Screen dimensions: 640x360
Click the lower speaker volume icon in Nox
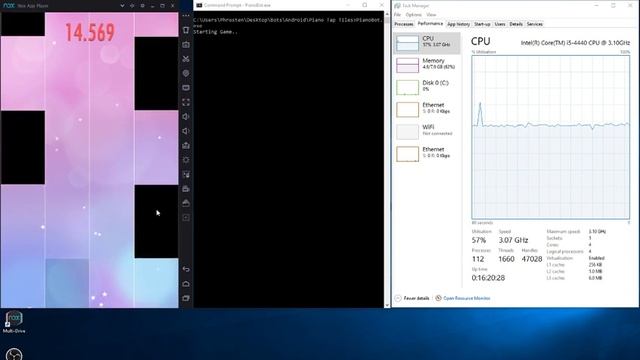186,131
